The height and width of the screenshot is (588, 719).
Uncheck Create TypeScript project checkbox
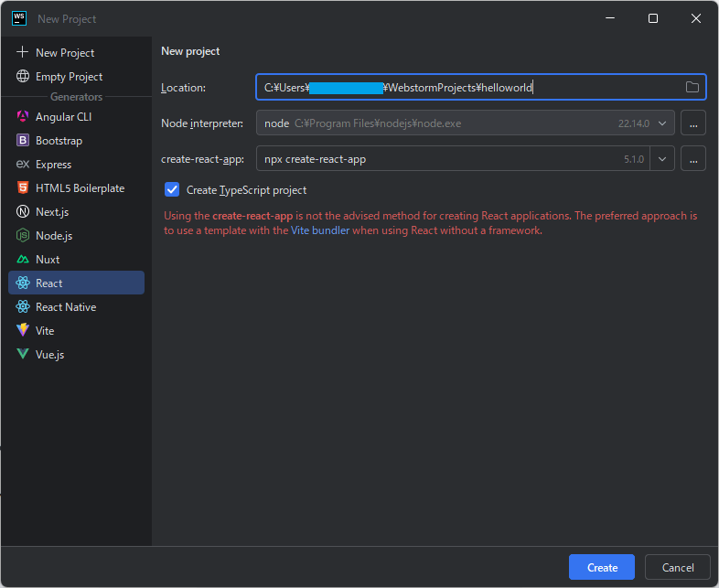pos(172,189)
